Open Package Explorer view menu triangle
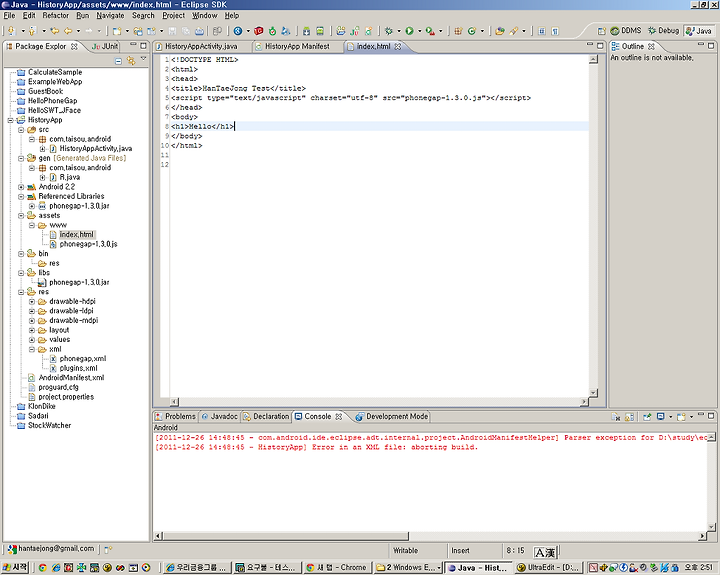Screen dimensions: 720x575 point(144,59)
